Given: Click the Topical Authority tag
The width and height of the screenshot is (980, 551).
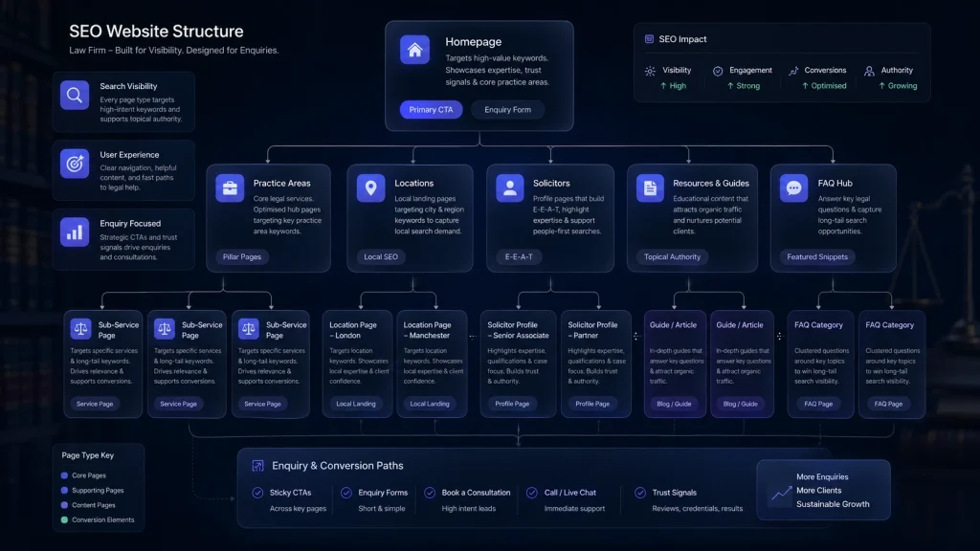Looking at the screenshot, I should [673, 256].
